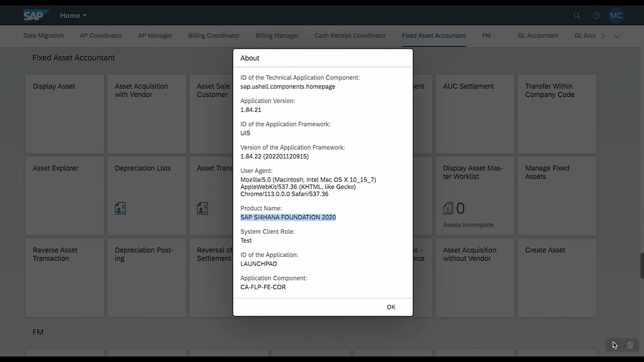Screen dimensions: 644x362
Task: Click the UI5 framework ID value
Action: coord(245,133)
